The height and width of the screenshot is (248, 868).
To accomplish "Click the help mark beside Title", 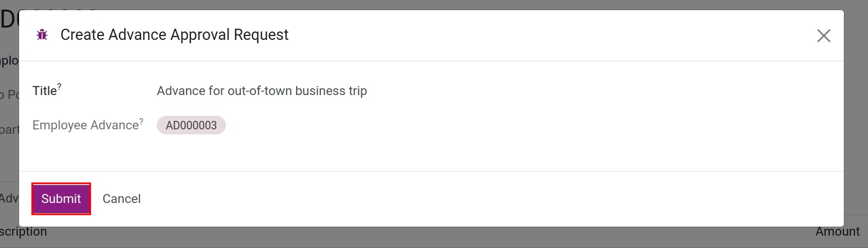I will pos(60,87).
